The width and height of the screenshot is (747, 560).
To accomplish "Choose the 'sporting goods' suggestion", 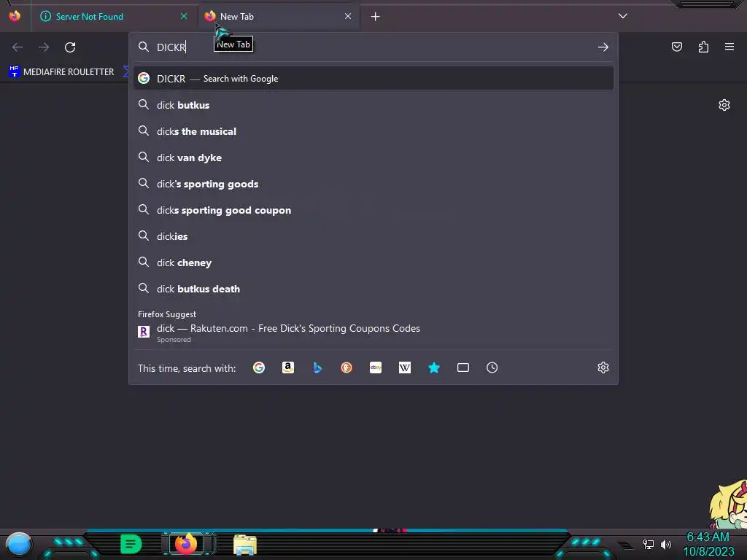I will [373, 184].
